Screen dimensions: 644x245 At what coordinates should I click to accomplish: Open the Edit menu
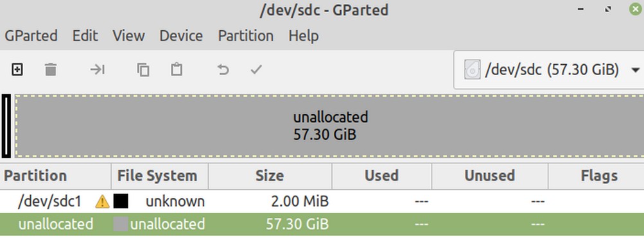[x=85, y=36]
